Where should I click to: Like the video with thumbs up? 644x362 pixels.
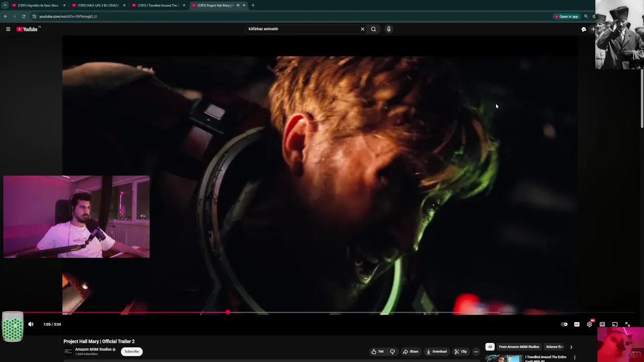(x=377, y=351)
